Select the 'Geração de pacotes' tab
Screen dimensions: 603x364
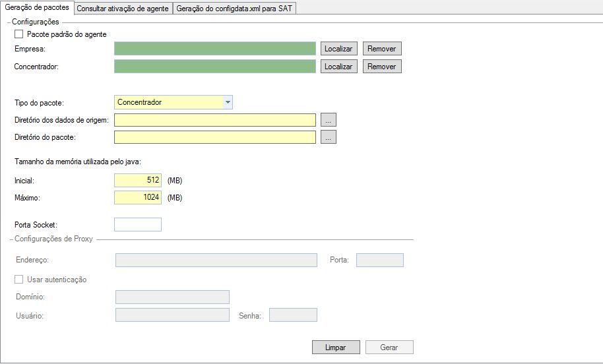(37, 8)
